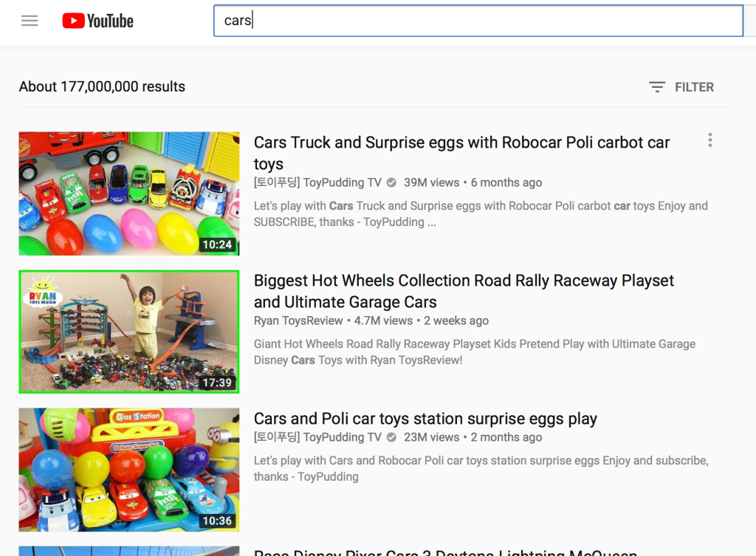Click "23M views" text
756x556 pixels.
[x=431, y=437]
